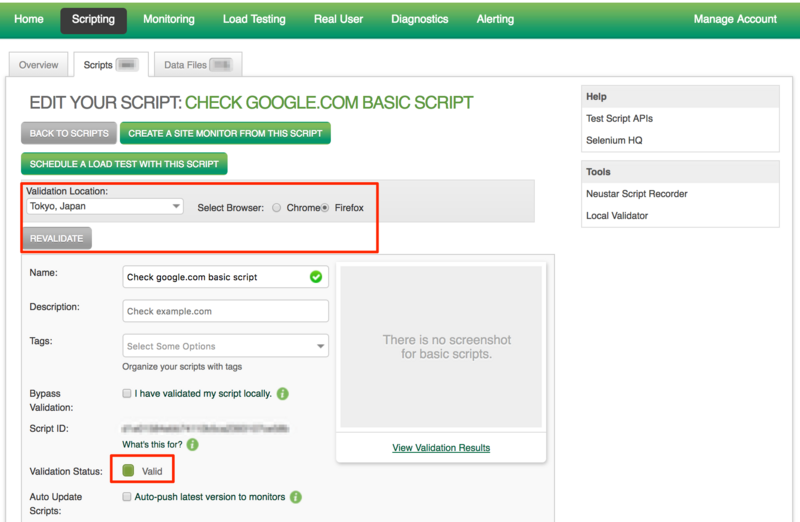Open the Scripting menu
Image resolution: width=800 pixels, height=522 pixels.
pyautogui.click(x=93, y=20)
